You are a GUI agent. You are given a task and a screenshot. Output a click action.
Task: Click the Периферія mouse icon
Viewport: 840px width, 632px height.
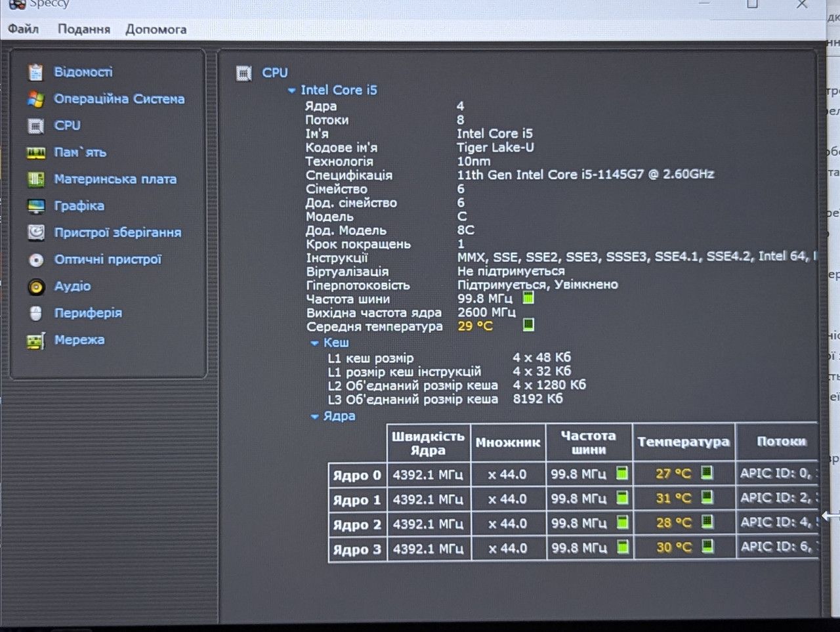coord(35,314)
